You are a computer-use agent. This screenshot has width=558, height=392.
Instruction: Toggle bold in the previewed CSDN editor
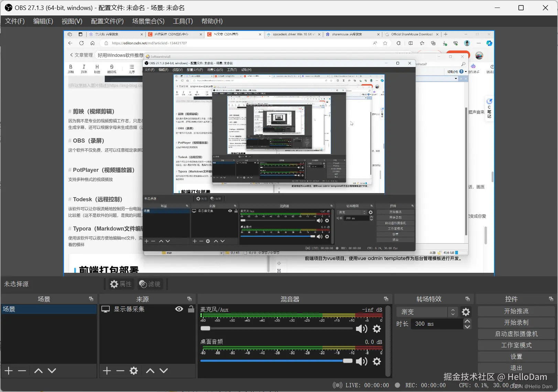(71, 69)
